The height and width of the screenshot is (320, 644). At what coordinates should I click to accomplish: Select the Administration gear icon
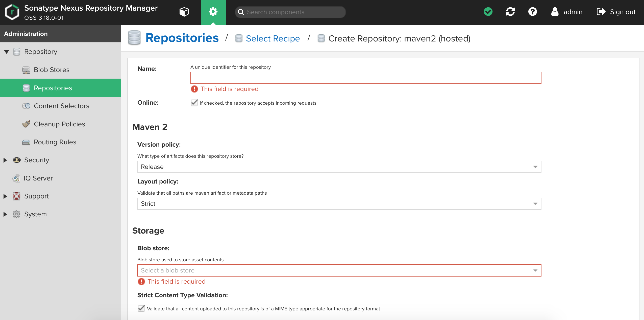(213, 12)
